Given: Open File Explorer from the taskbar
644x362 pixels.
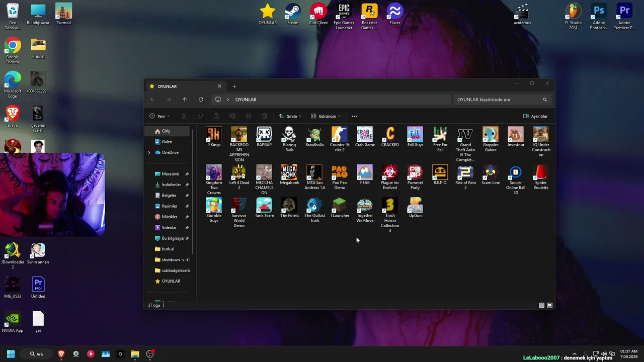Looking at the screenshot, I should pos(135,354).
